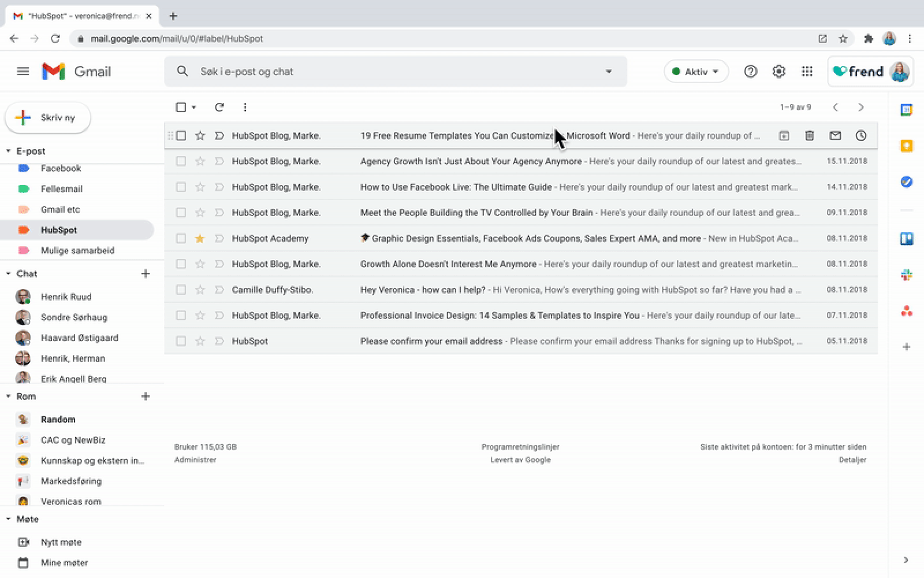Open Google Tasks in the side panel

point(907,182)
